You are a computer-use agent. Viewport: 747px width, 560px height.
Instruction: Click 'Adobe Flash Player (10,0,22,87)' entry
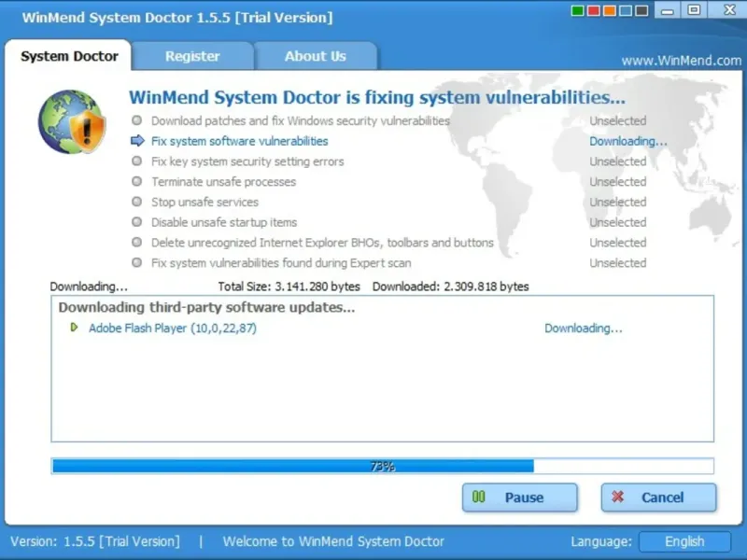[x=173, y=329]
